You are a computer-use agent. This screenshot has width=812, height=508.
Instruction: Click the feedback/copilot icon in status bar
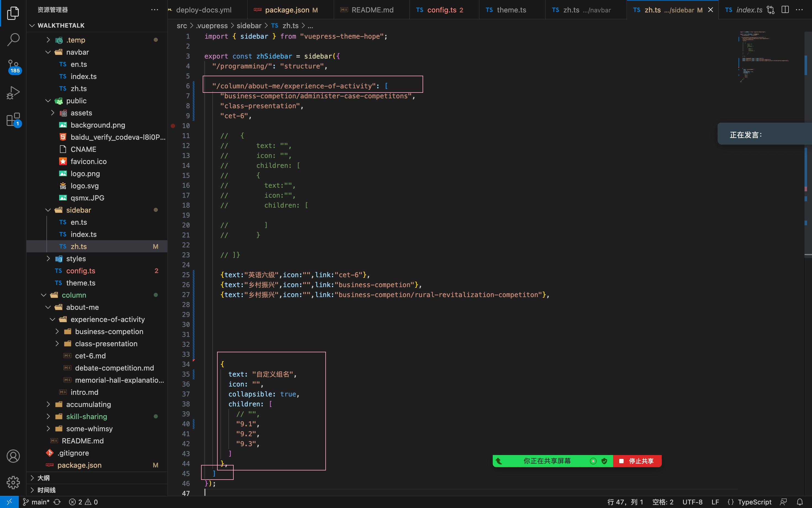coord(784,502)
